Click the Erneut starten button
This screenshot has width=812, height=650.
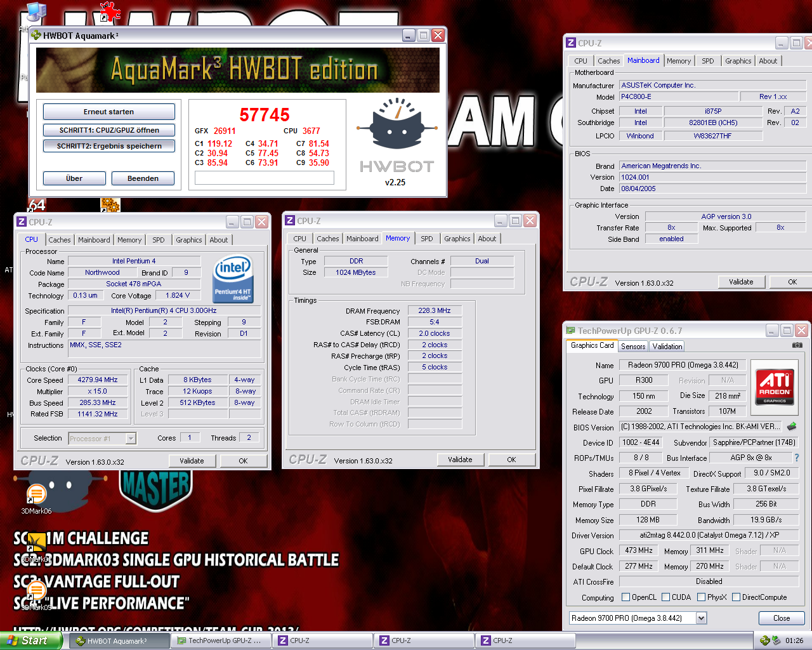tap(109, 112)
